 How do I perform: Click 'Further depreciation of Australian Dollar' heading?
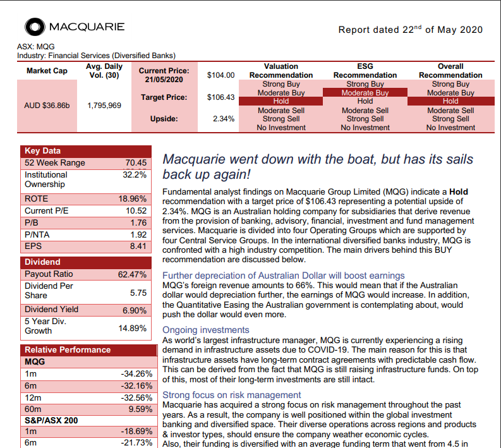tap(283, 275)
